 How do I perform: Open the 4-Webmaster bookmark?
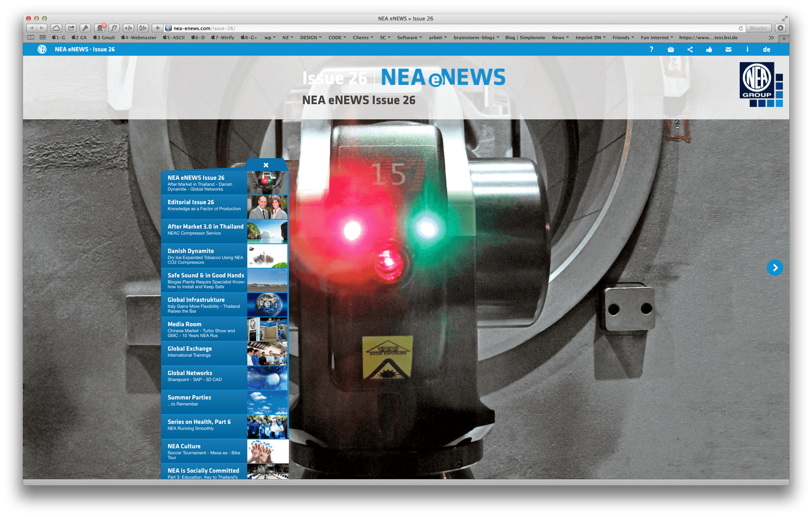pyautogui.click(x=139, y=38)
